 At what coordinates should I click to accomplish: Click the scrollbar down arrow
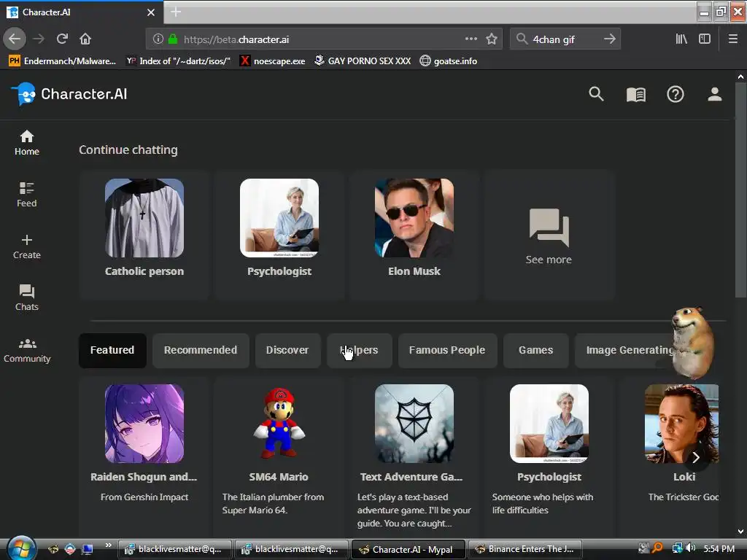(x=740, y=532)
